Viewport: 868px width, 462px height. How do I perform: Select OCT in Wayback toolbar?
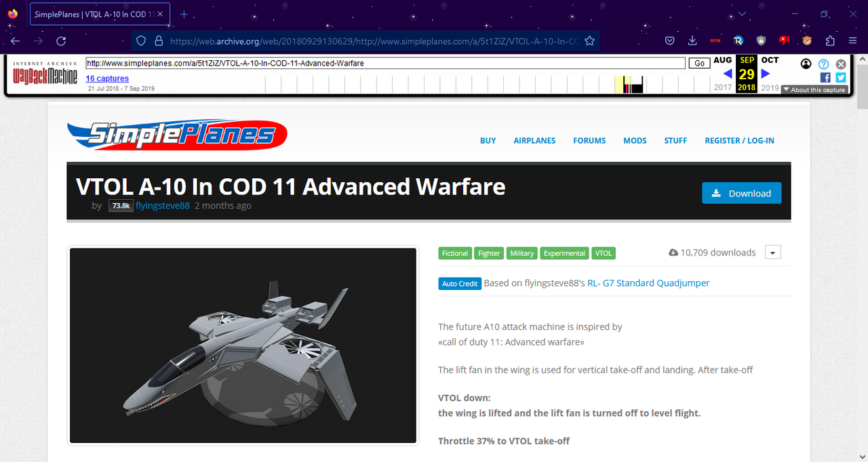(x=770, y=60)
